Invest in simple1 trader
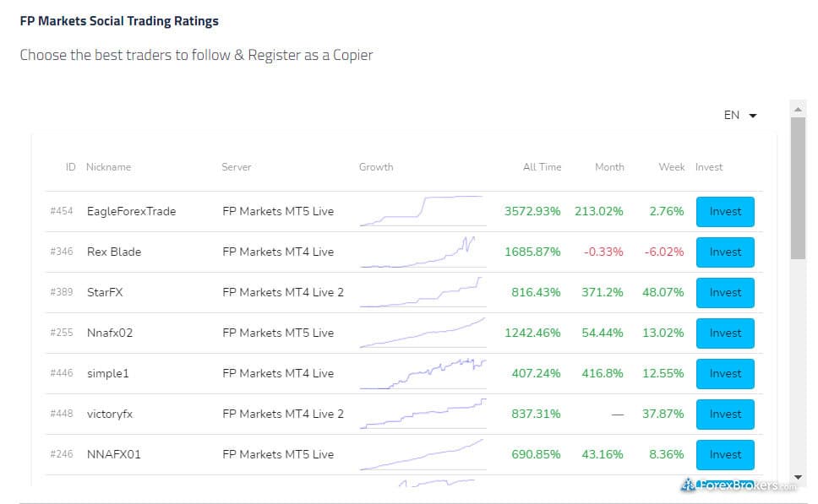Screen dimensions: 818x504 (724, 374)
